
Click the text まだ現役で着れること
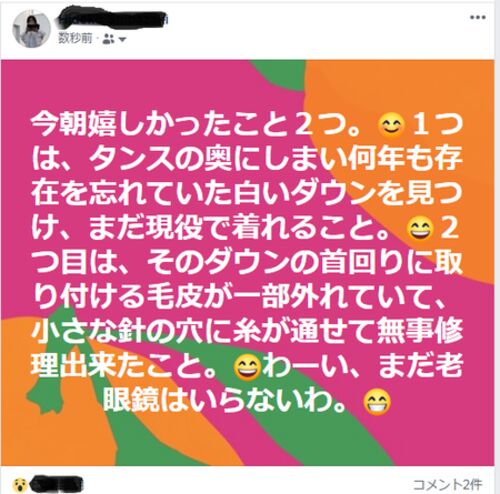pyautogui.click(x=238, y=228)
